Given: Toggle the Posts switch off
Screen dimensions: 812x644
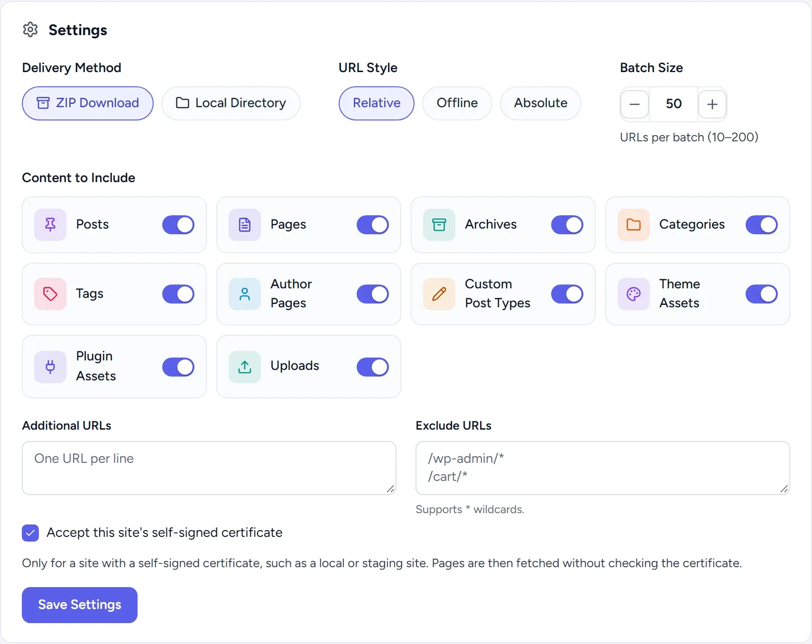Looking at the screenshot, I should 178,225.
